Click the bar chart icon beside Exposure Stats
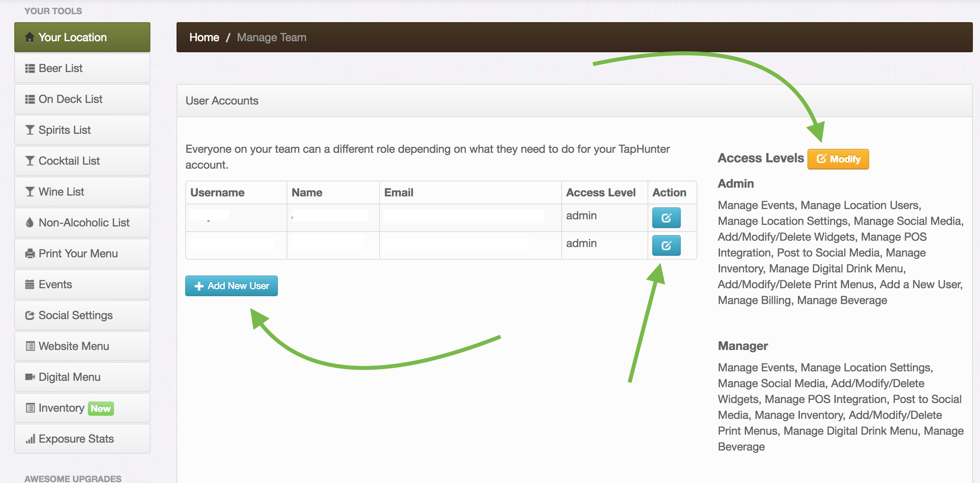The height and width of the screenshot is (483, 980). click(30, 439)
